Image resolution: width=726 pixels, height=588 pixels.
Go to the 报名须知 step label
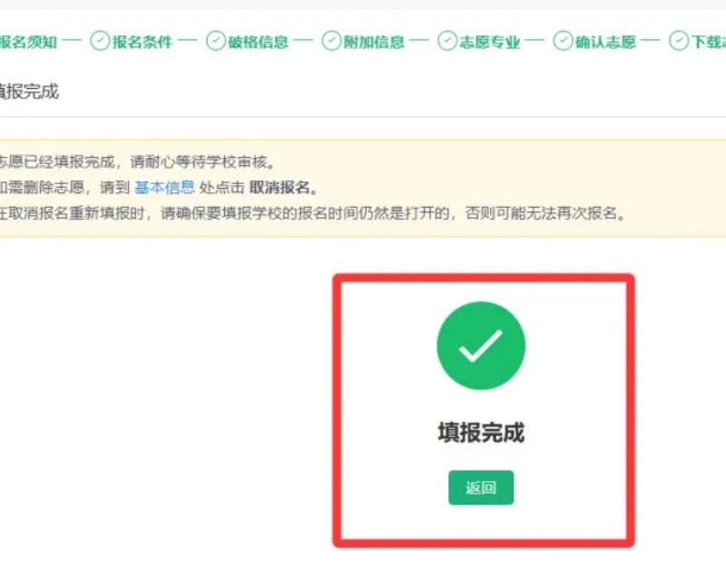[x=28, y=42]
